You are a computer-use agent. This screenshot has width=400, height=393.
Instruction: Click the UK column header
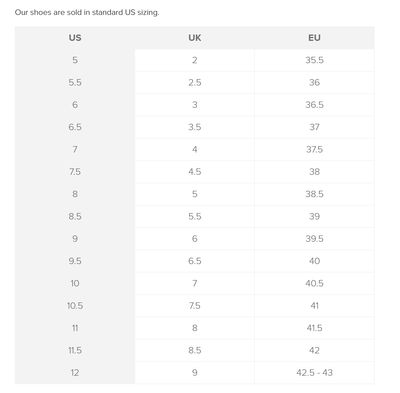(195, 38)
